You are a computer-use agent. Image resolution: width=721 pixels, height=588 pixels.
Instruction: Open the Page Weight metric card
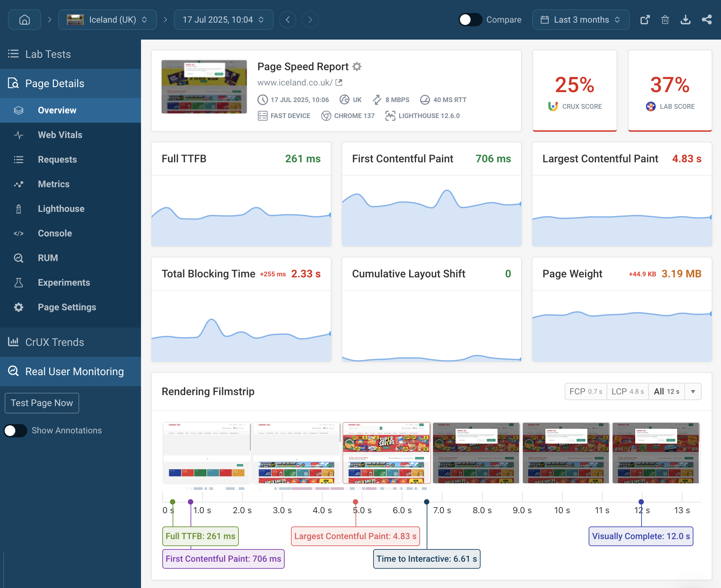(x=622, y=309)
